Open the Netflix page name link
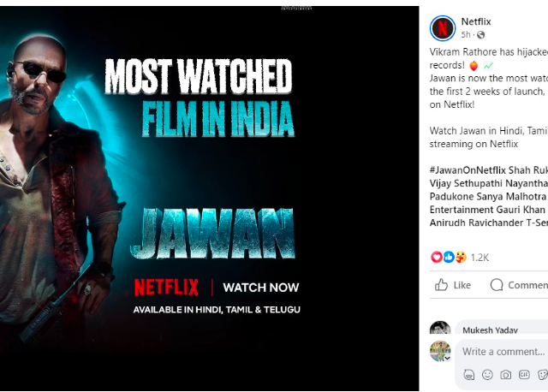 tap(476, 21)
